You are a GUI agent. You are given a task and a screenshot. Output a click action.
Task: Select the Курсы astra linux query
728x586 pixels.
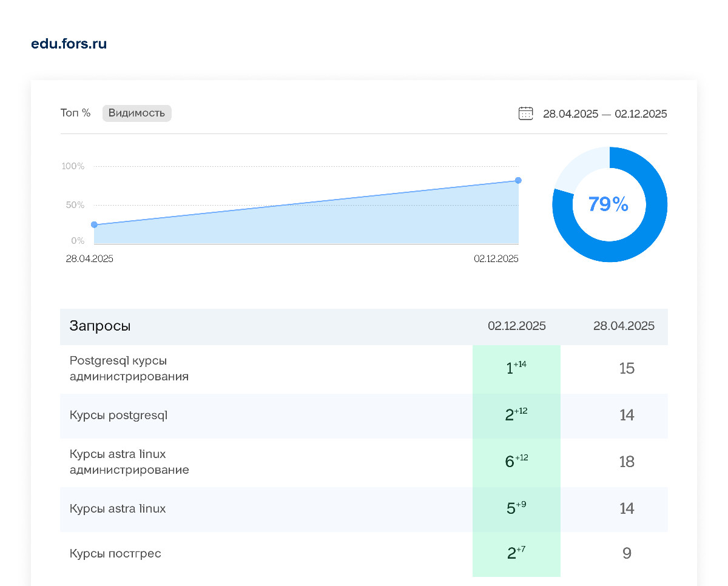click(x=118, y=509)
